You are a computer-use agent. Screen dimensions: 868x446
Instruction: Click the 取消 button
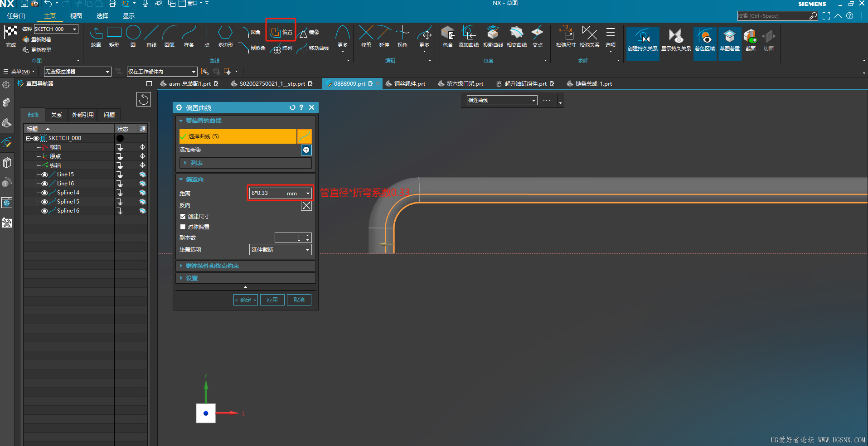coord(299,300)
